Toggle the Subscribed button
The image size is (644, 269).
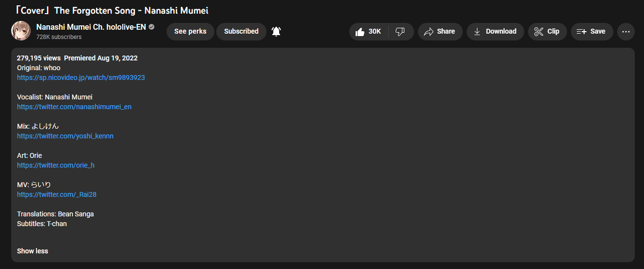pos(241,32)
